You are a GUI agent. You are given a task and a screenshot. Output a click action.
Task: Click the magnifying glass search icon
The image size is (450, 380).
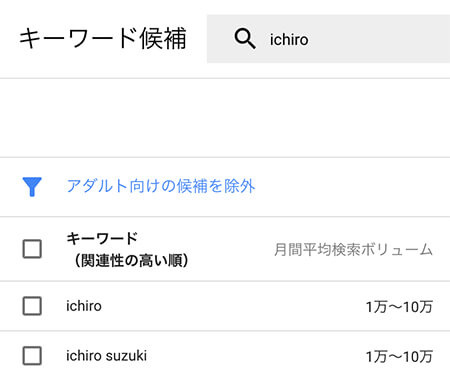tap(245, 39)
